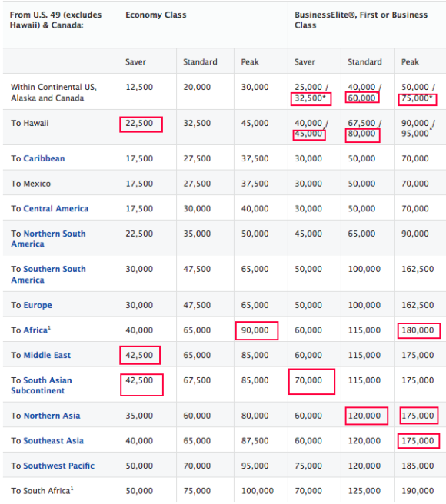Select the '20,000' economy standard value
Screen dimensions: 446x504
click(197, 87)
